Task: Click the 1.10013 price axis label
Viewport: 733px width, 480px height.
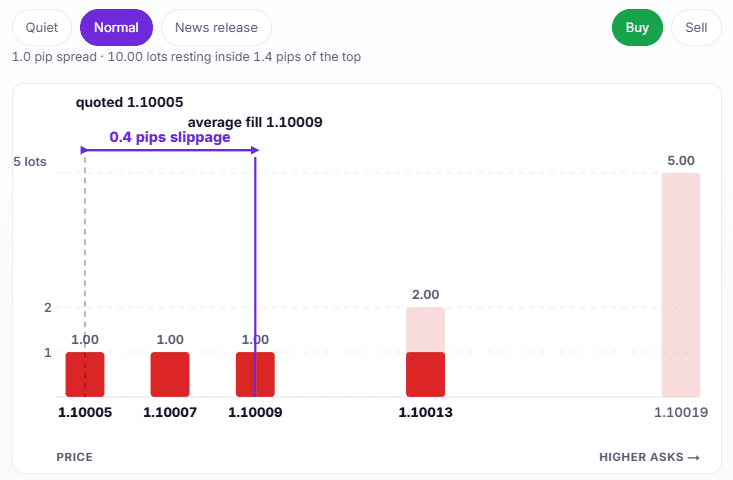Action: coord(425,412)
